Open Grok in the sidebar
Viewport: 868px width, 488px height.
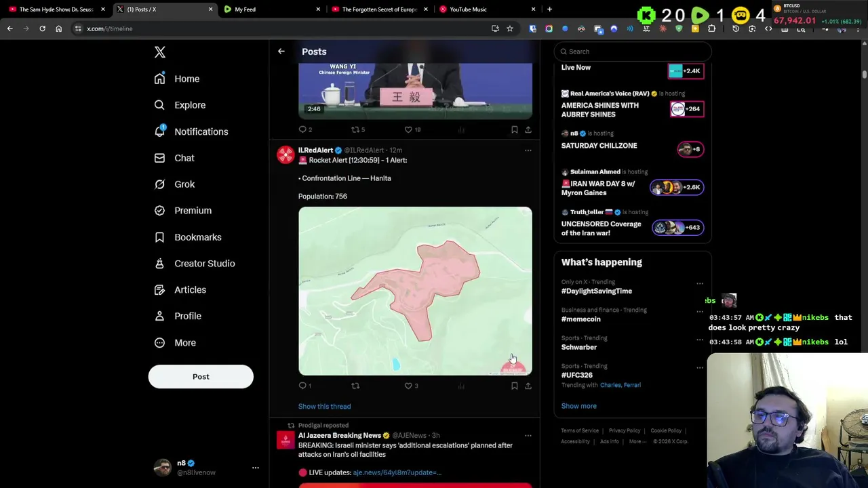tap(174, 184)
